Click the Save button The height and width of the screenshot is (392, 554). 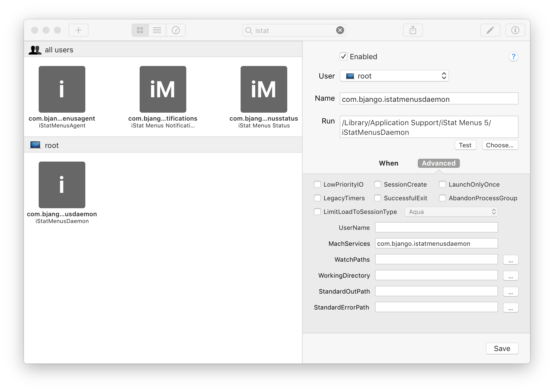tap(502, 348)
